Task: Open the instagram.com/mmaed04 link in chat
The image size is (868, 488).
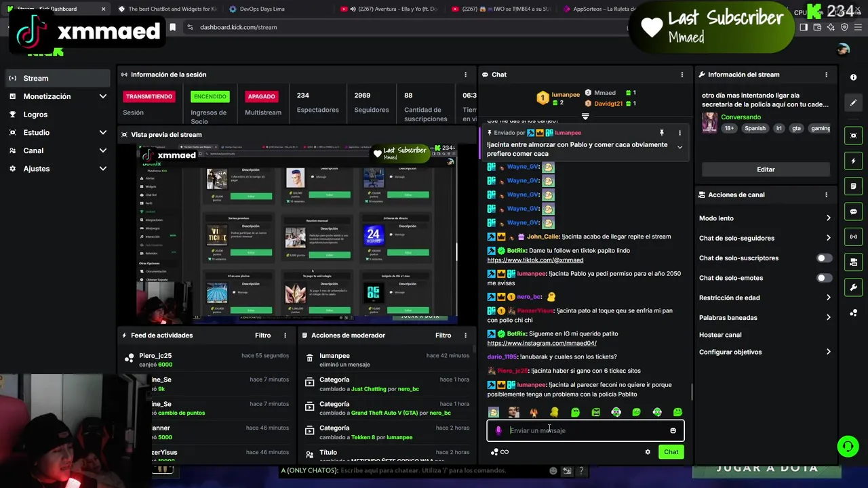Action: pos(542,344)
